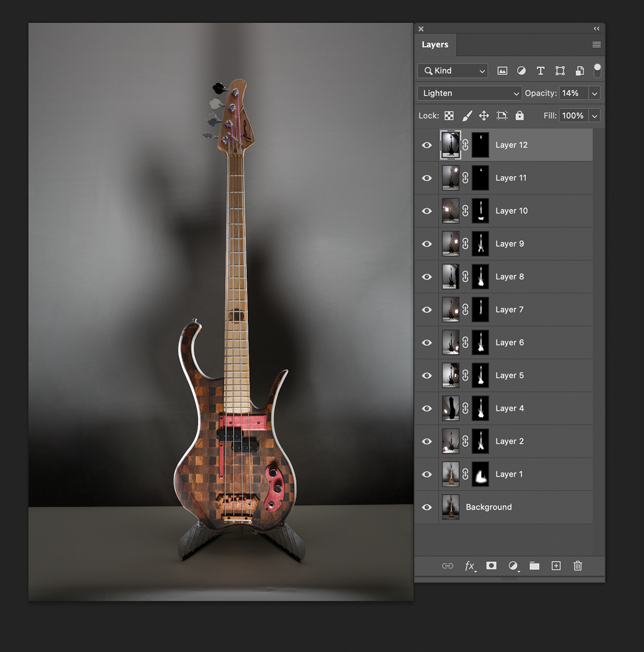The image size is (644, 652).
Task: Filter layers by pixel layers icon
Action: point(502,71)
